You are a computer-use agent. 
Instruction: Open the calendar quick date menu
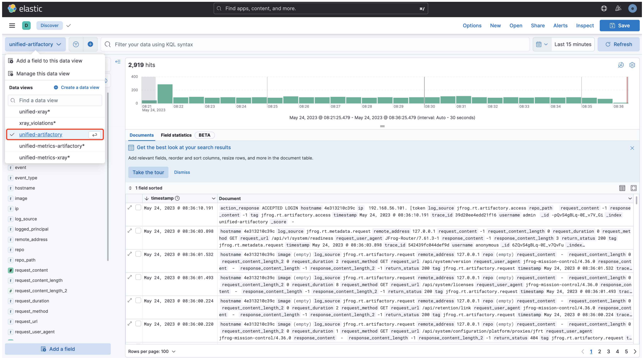click(542, 44)
